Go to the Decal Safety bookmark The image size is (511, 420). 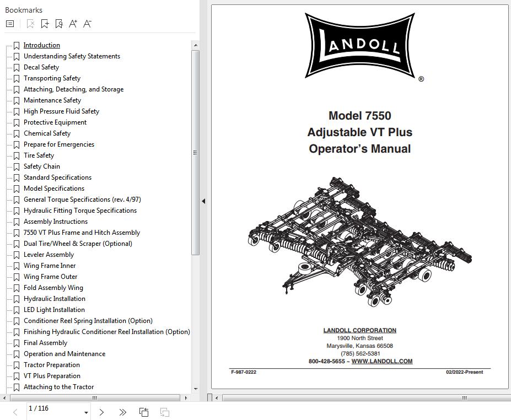(x=41, y=67)
